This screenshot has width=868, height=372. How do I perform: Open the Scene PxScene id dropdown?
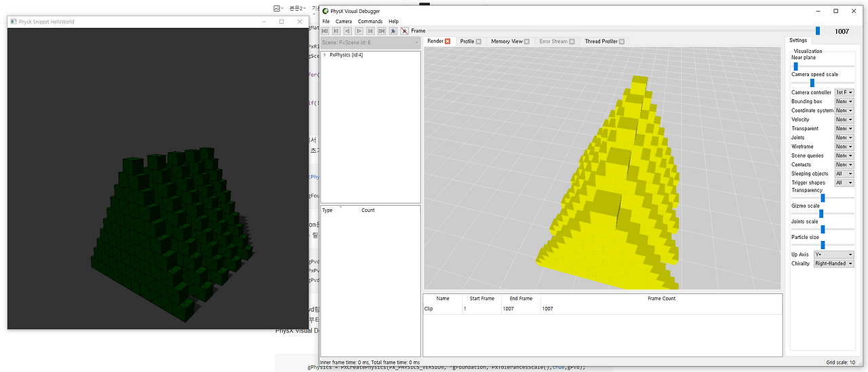tap(370, 43)
